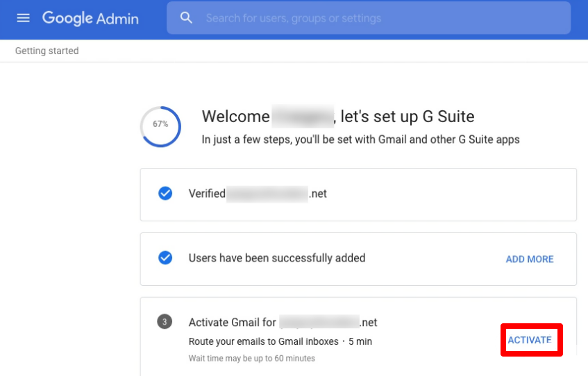Select the Verified domain card text
The image size is (588, 376).
(258, 194)
